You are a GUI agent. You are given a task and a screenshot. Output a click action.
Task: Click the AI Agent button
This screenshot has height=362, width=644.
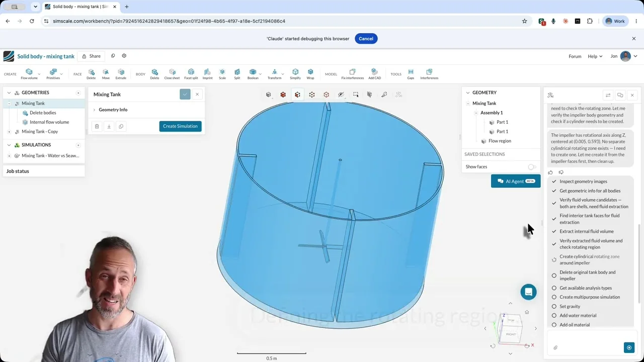(x=516, y=181)
